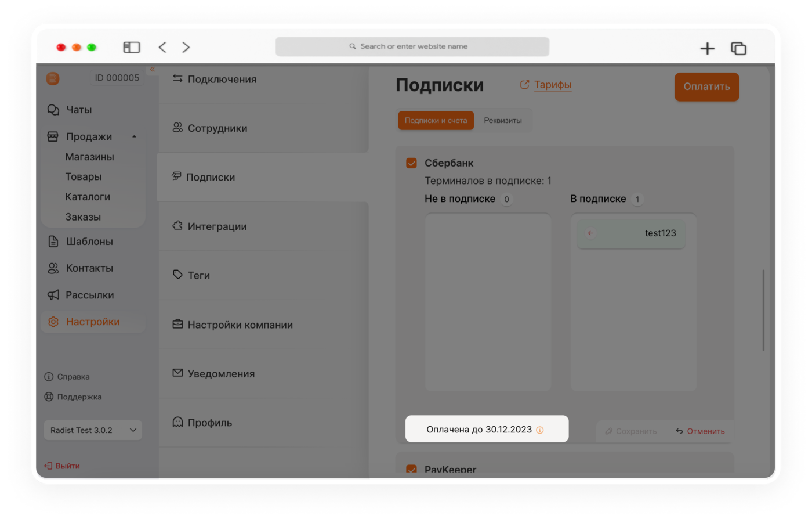
Task: Open the Radist Test 3.0.2 dropdown
Action: (x=93, y=430)
